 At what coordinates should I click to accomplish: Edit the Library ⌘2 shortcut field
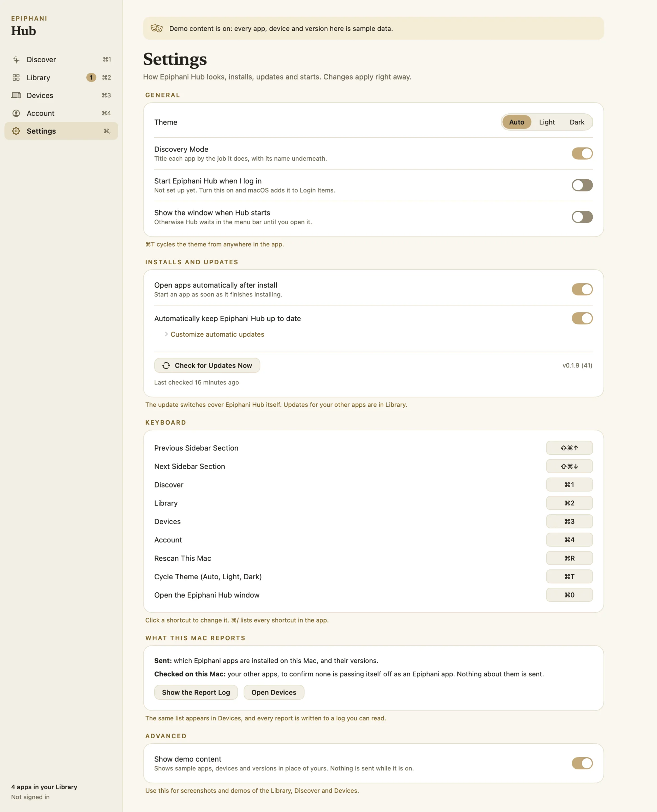[x=569, y=503]
